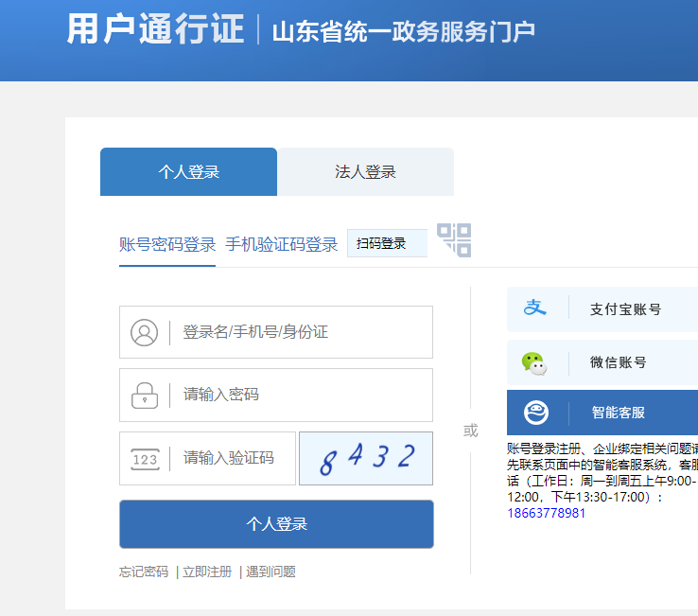Select 账号密码登录 login method

pos(167,244)
